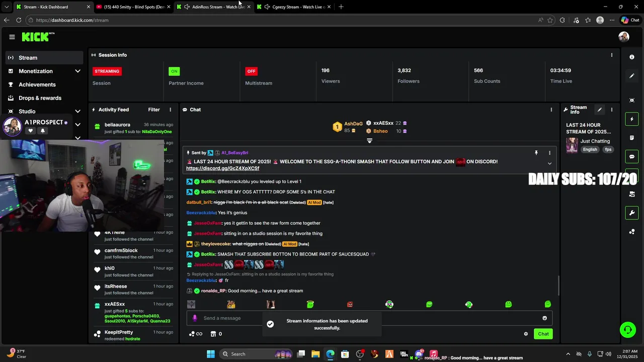The image size is (644, 362).
Task: Click the channel points infinity icon
Action: (x=195, y=334)
